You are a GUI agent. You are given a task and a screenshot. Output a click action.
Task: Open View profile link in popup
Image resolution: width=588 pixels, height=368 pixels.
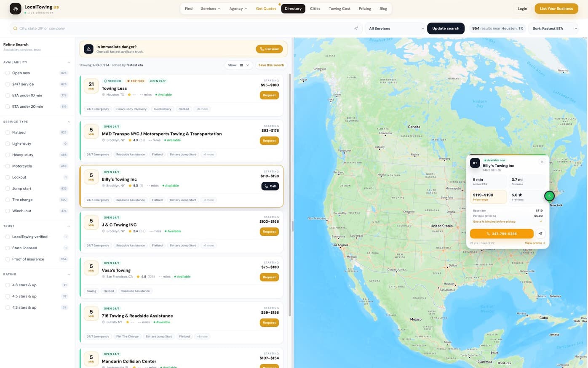click(x=535, y=243)
